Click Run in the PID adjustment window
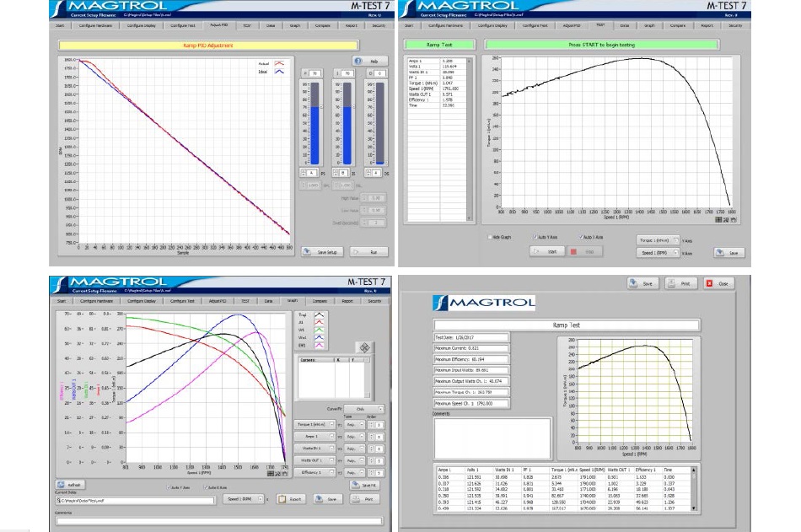Image resolution: width=801 pixels, height=532 pixels. coord(368,252)
